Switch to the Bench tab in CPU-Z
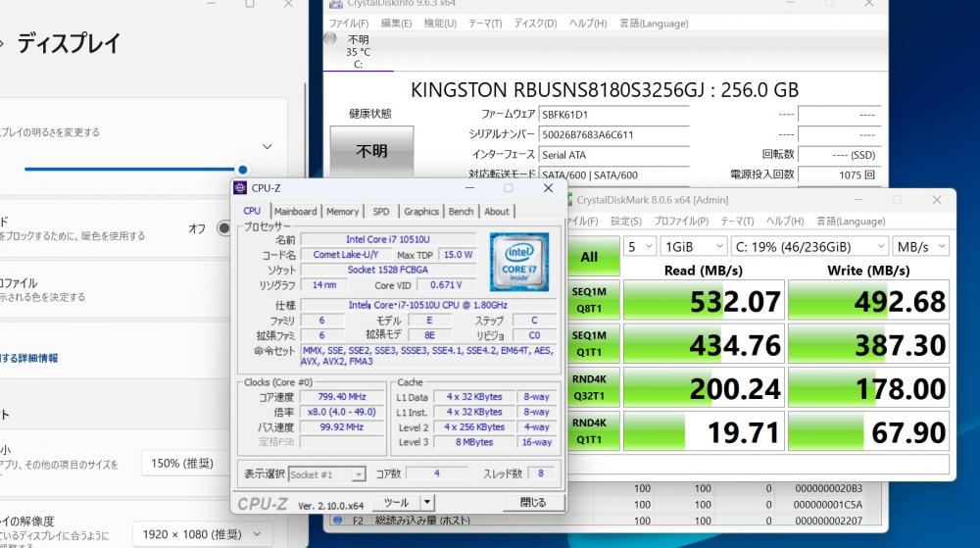Image resolution: width=980 pixels, height=548 pixels. (x=462, y=211)
